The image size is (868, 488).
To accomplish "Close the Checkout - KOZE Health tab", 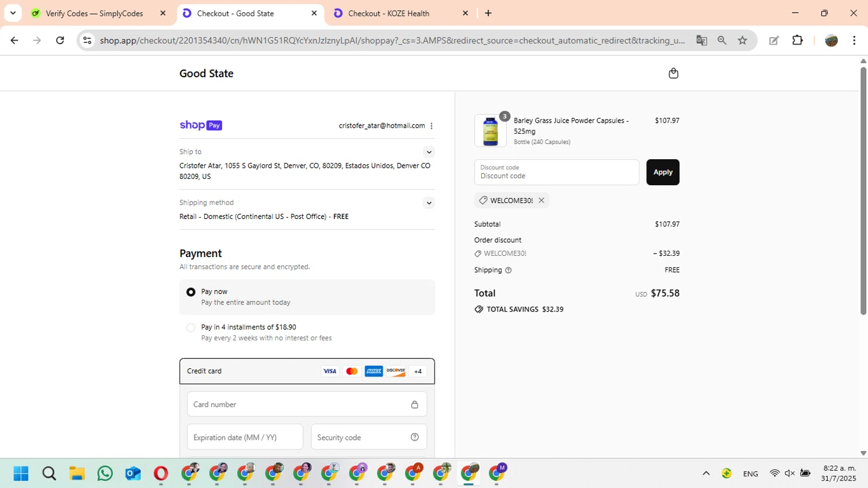I will click(465, 13).
